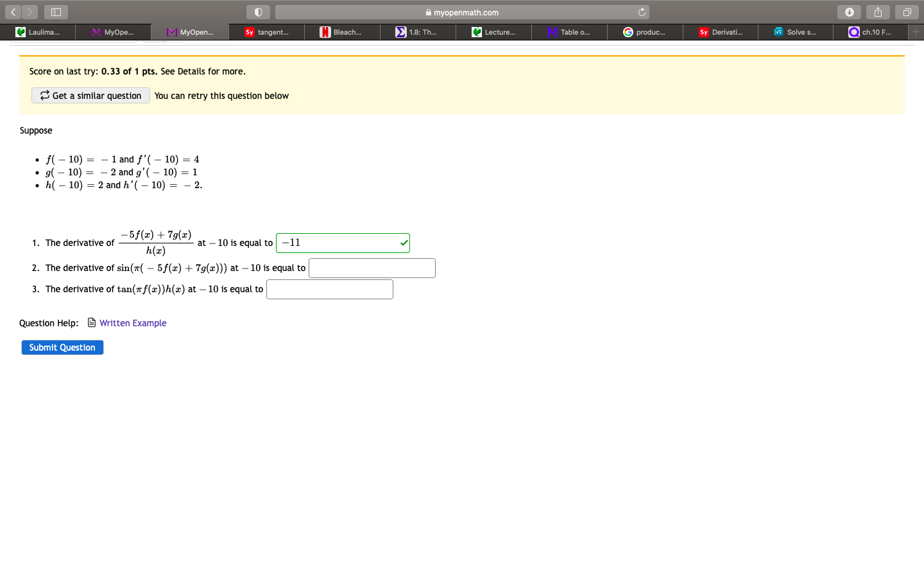The width and height of the screenshot is (924, 578).
Task: Open the downloads icon in the toolbar
Action: click(x=849, y=12)
